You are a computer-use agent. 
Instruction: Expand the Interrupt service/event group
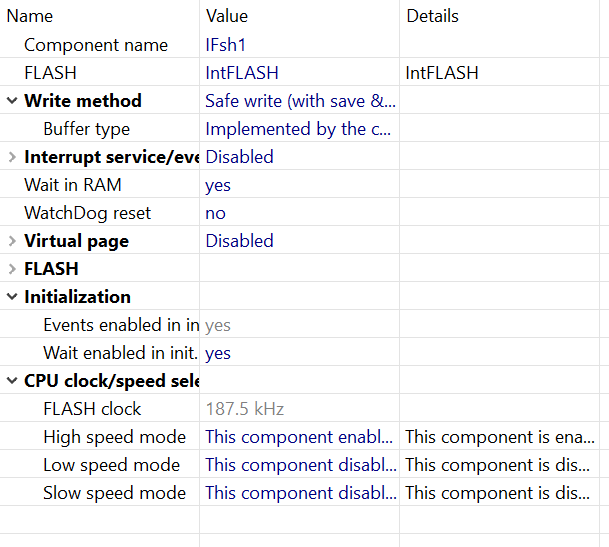(x=12, y=157)
